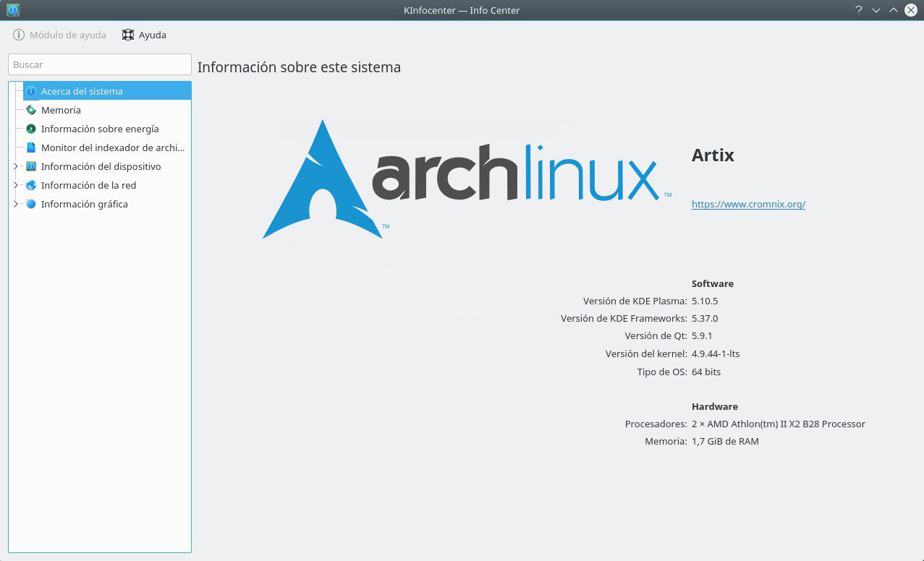Expand the Información gráfica tree node
Screen dimensions: 924x561
(16, 204)
